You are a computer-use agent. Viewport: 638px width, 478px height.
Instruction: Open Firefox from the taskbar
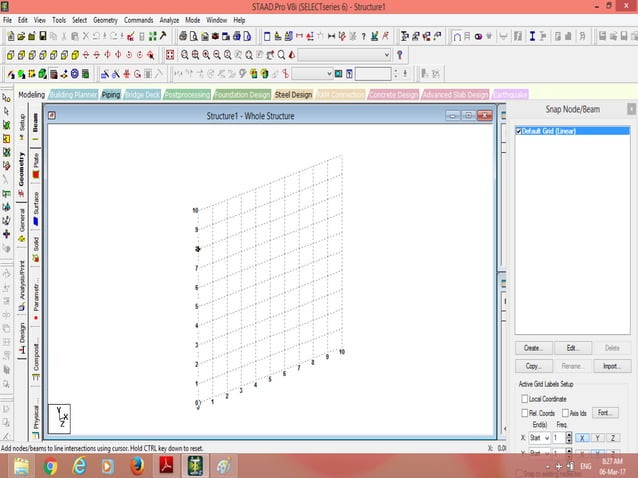(x=137, y=466)
